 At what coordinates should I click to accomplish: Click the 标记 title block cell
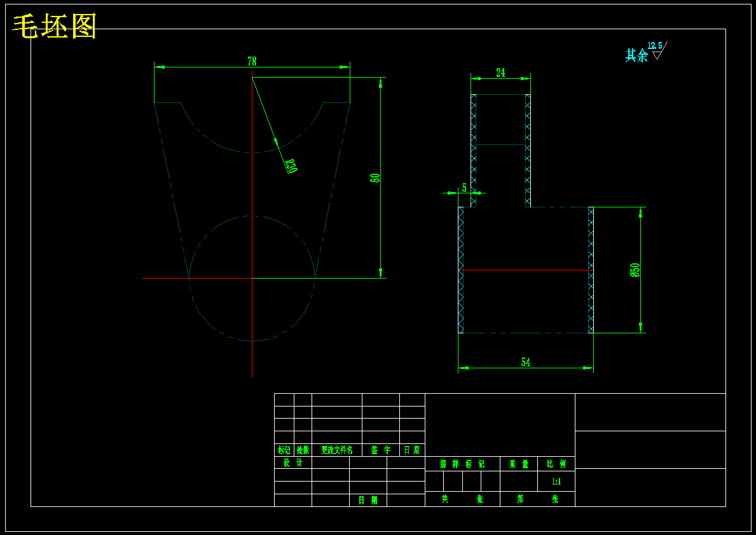pos(284,450)
